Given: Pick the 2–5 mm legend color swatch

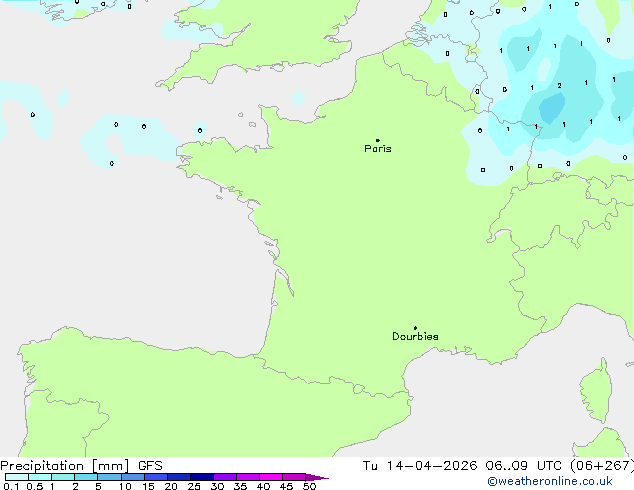Looking at the screenshot, I should [86, 477].
